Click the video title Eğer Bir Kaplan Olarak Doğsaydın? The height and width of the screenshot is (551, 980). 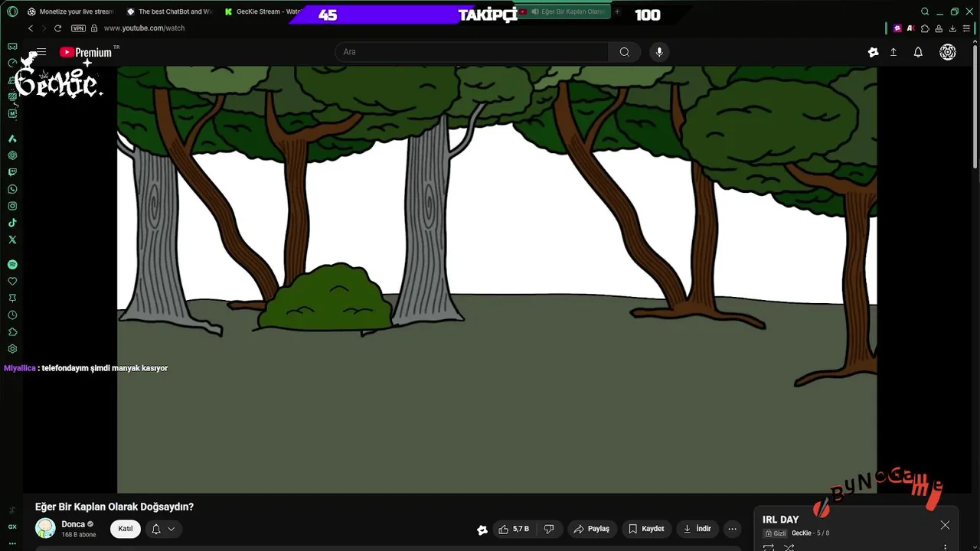pyautogui.click(x=114, y=507)
